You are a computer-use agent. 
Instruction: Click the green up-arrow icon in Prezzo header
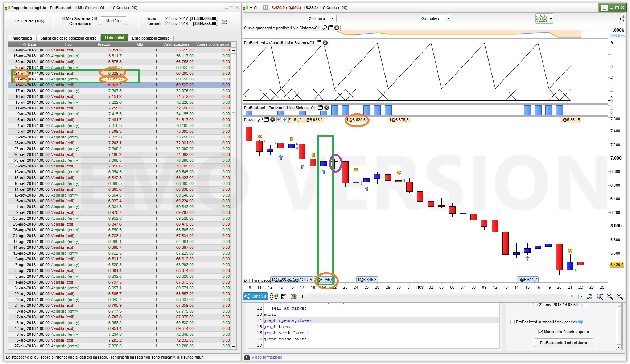pyautogui.click(x=285, y=120)
